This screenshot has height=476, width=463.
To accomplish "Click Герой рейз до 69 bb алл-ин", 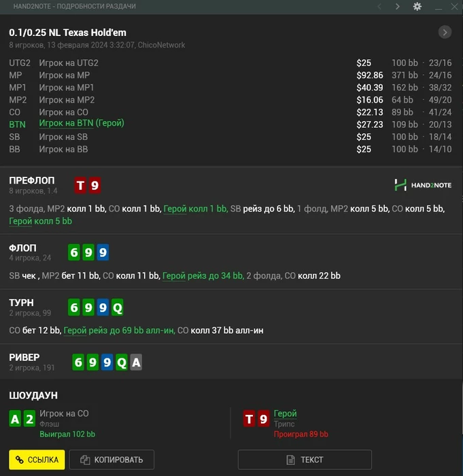I will [x=119, y=330].
